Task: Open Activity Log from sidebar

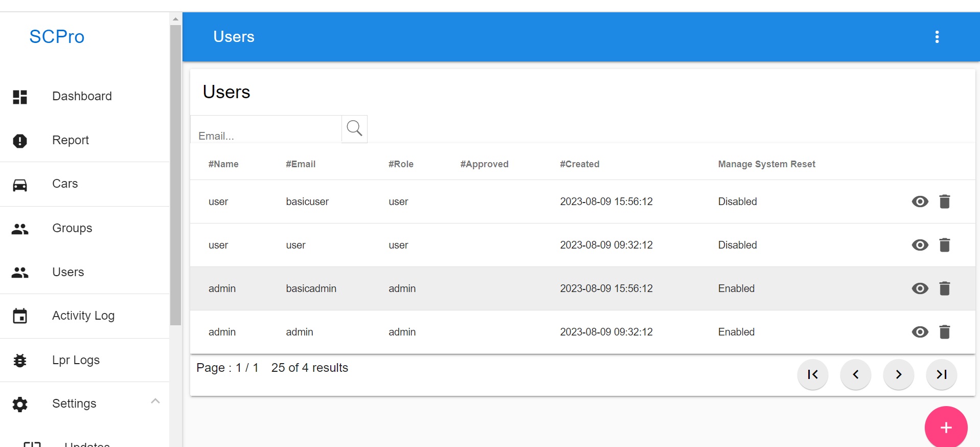Action: pyautogui.click(x=84, y=316)
